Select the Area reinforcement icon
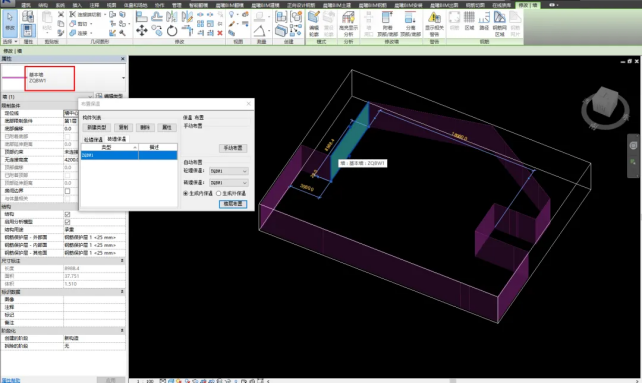The image size is (642, 383). (x=469, y=21)
